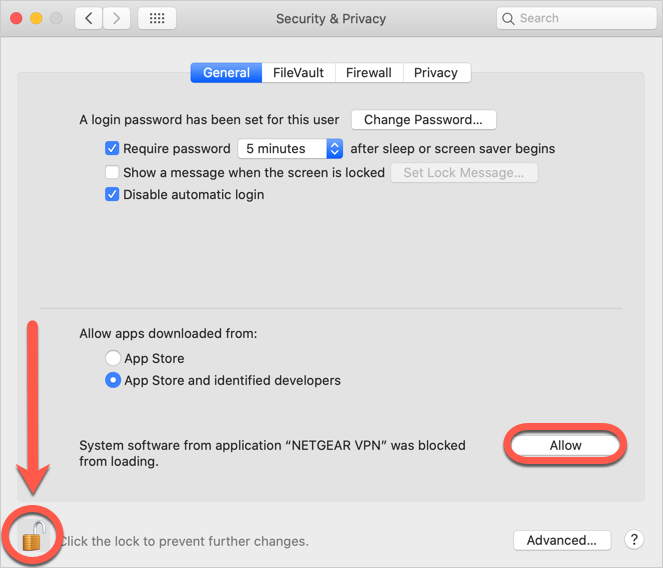The width and height of the screenshot is (663, 568).
Task: Show all preferences grid icon
Action: point(157,18)
